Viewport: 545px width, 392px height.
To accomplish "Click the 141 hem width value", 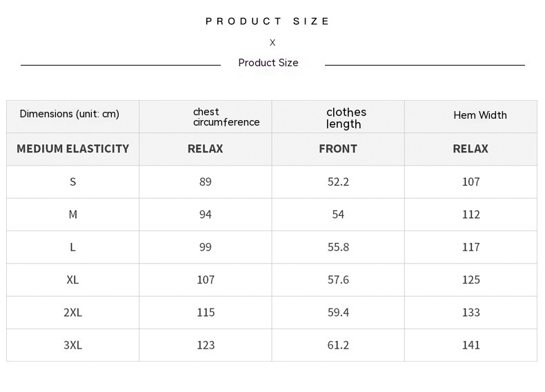I will [471, 345].
